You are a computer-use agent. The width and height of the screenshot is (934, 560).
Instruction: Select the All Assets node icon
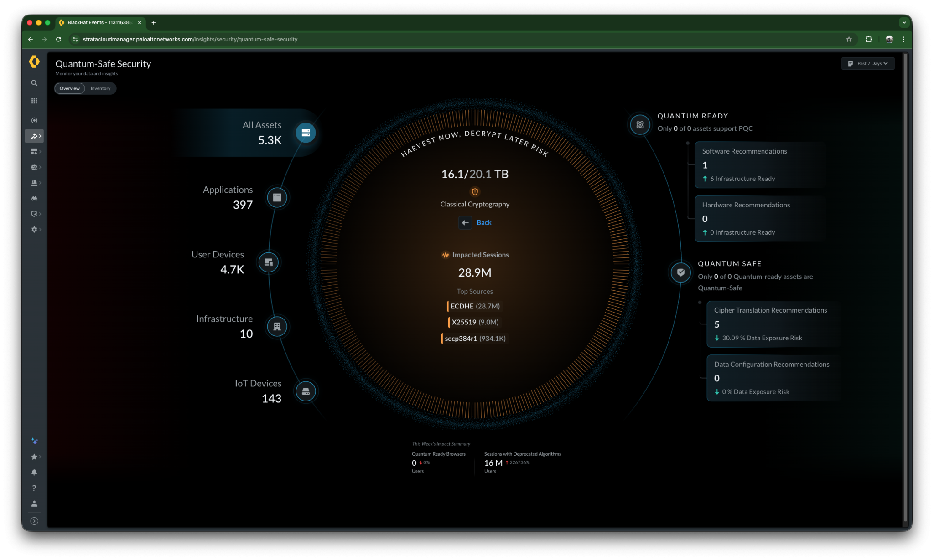(306, 133)
